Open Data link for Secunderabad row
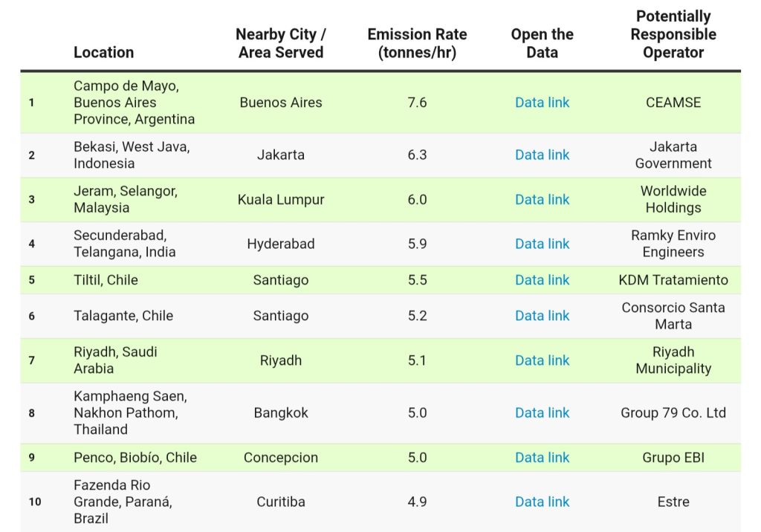This screenshot has width=761, height=532. tap(542, 244)
